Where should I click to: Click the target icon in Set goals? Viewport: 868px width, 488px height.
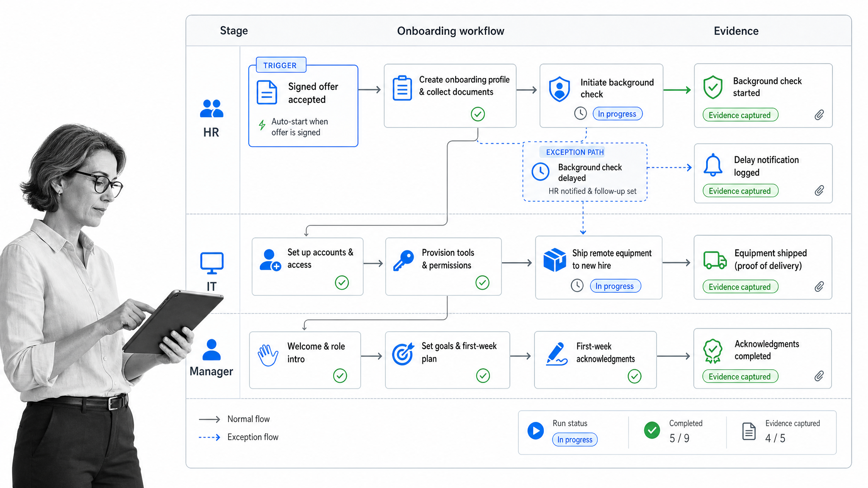(x=403, y=354)
